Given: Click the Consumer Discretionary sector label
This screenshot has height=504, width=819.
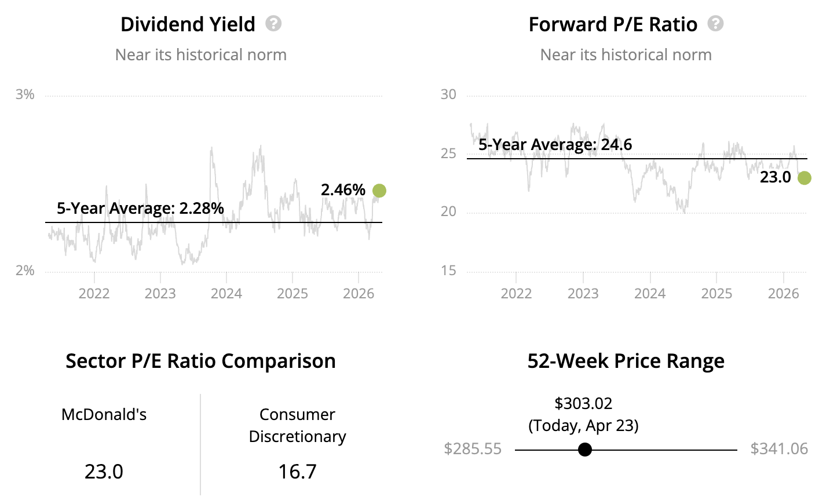Looking at the screenshot, I should pos(297,425).
